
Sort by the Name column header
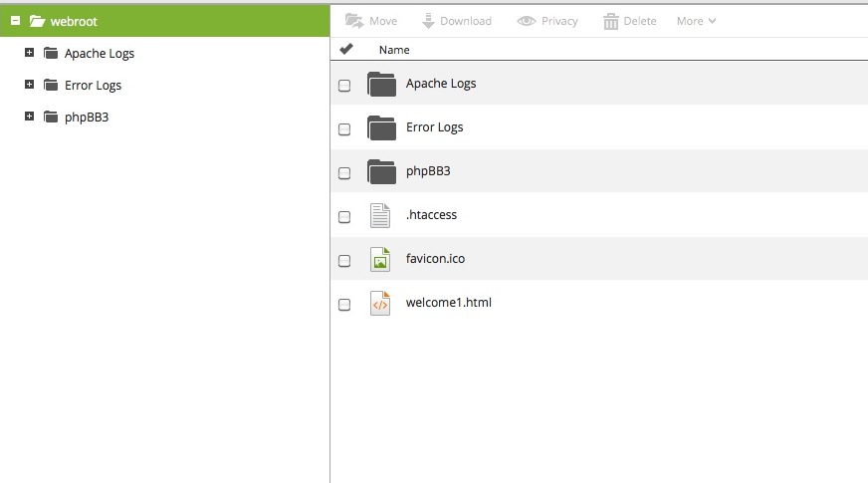[x=394, y=50]
